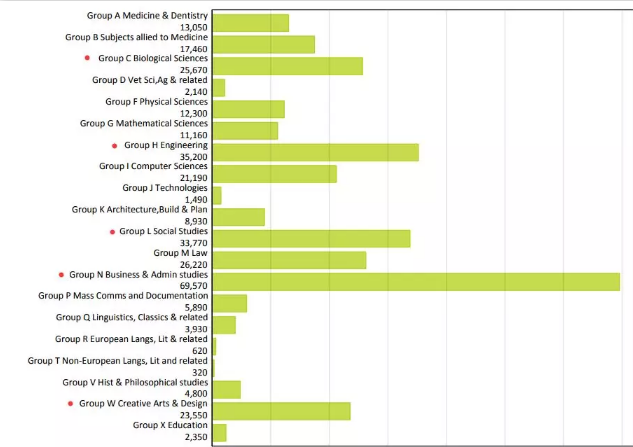This screenshot has width=633, height=447.
Task: Click the Group P Mass Comms and Documentation label
Action: pos(123,296)
